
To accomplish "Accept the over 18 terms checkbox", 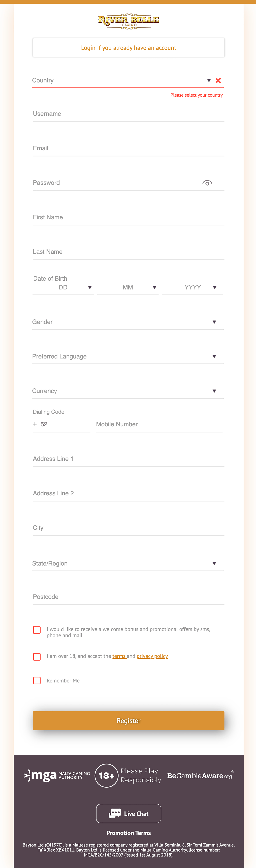I will [x=37, y=656].
